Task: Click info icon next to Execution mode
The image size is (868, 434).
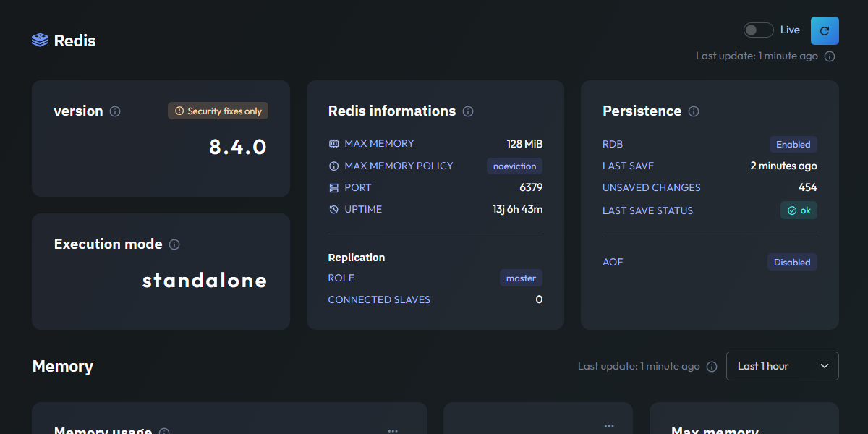Action: pyautogui.click(x=174, y=244)
